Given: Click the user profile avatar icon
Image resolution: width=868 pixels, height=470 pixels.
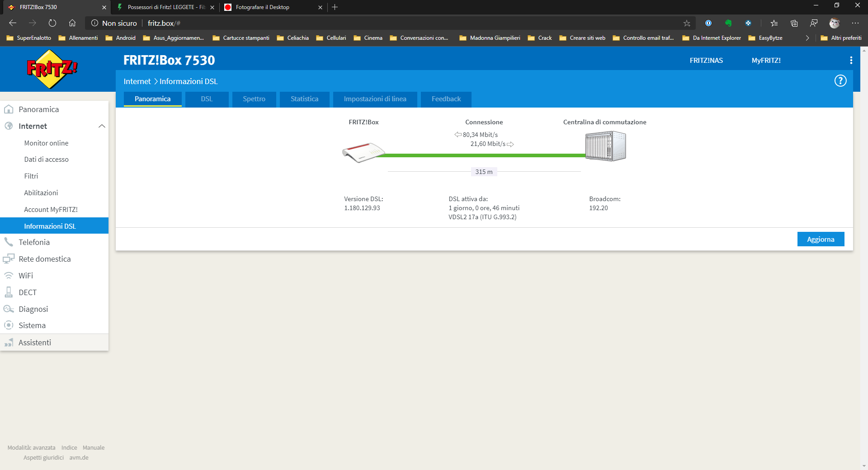Looking at the screenshot, I should (x=834, y=23).
